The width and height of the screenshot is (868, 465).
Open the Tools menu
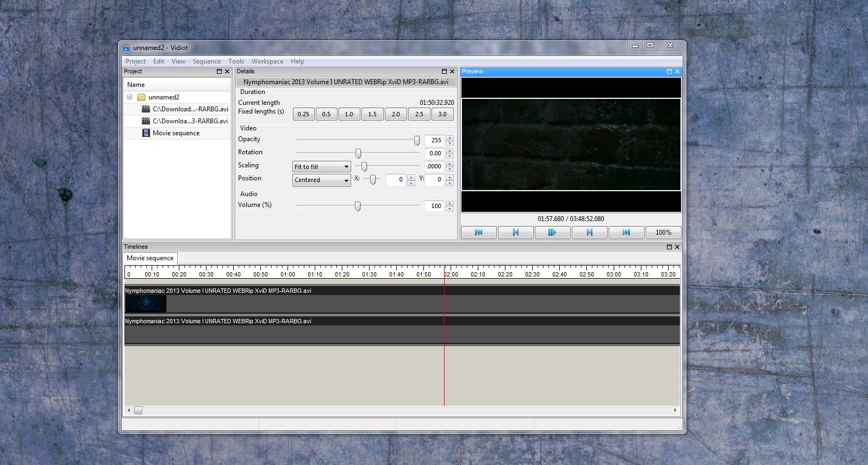236,61
